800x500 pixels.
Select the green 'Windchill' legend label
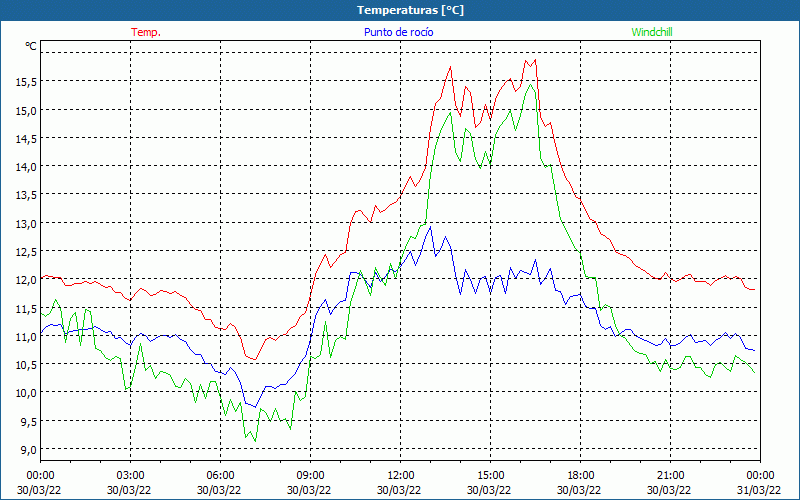point(652,32)
